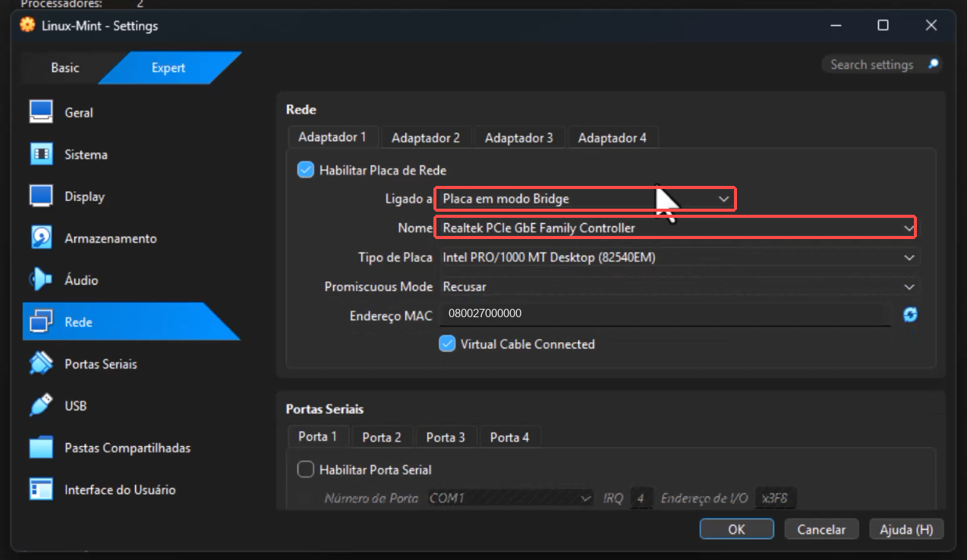Toggle Habilitar Placa de Rede checkbox

(305, 170)
